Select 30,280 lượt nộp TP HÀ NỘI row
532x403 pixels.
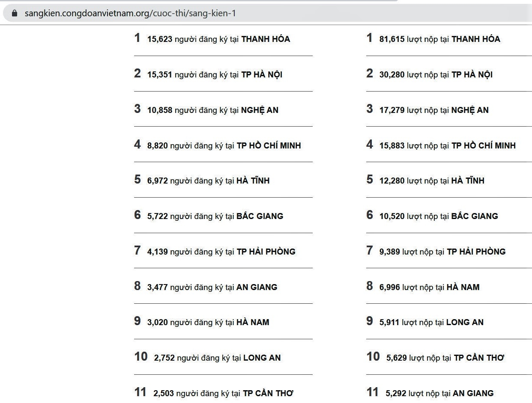click(x=436, y=74)
